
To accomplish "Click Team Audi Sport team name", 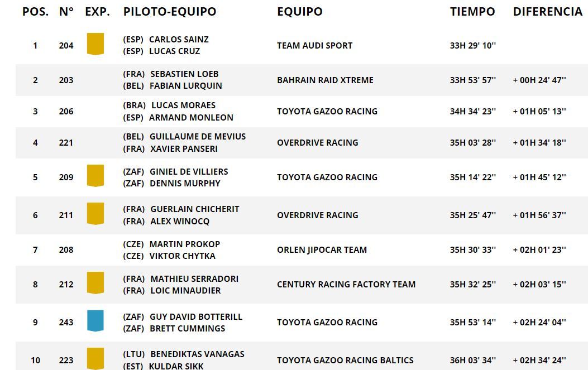I will point(314,46).
